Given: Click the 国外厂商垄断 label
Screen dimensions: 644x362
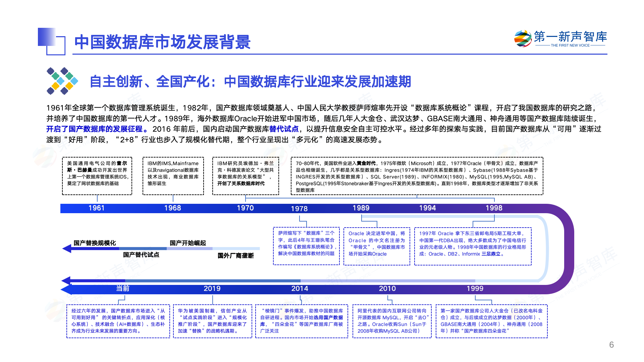Looking at the screenshot, I should [x=236, y=255].
